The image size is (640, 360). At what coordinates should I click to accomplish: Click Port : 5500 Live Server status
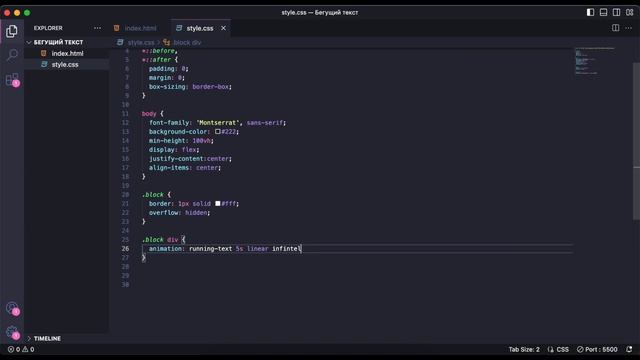pos(597,349)
